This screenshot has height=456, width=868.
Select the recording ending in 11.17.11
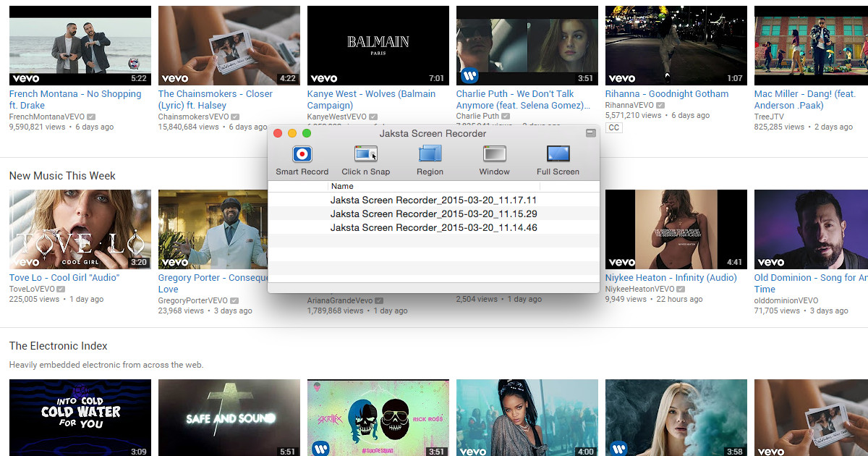coord(433,200)
